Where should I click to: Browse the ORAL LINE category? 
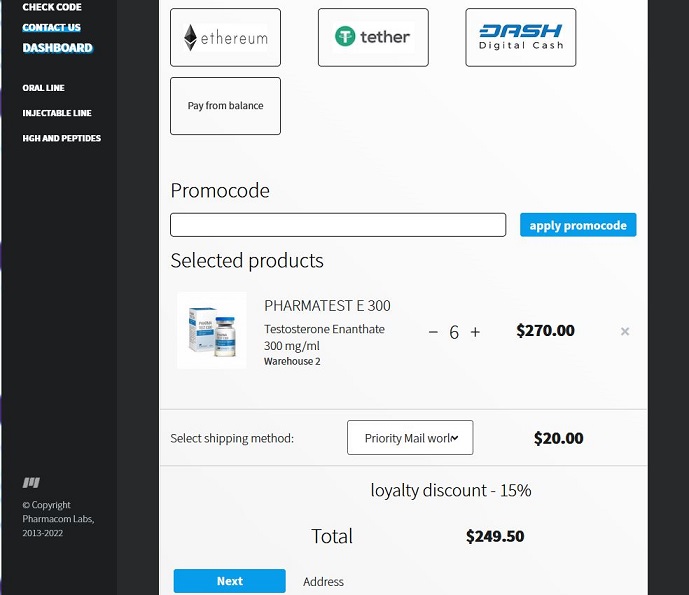[44, 88]
